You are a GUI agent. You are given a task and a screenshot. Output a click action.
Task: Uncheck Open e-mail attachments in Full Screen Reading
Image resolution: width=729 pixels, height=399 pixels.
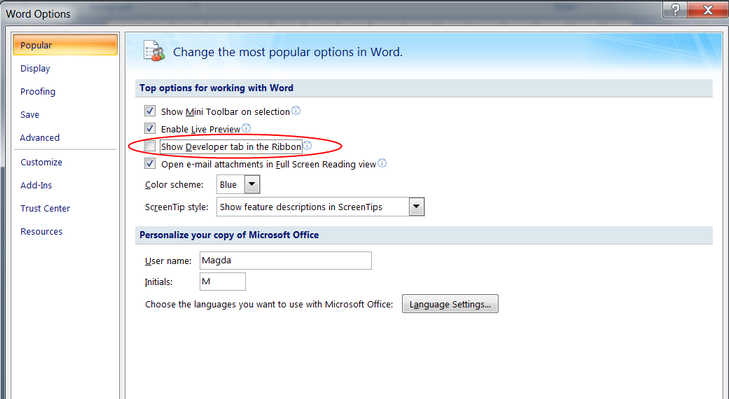tap(149, 164)
